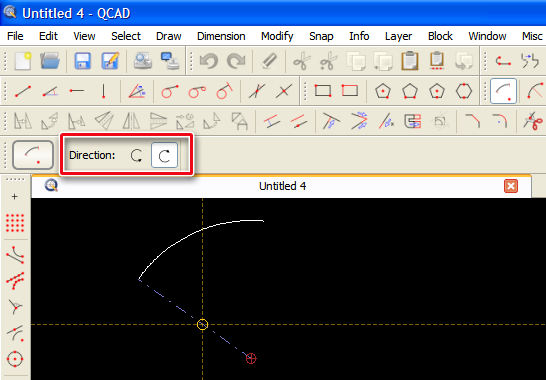Click the Untitled 4 document title

(x=282, y=186)
